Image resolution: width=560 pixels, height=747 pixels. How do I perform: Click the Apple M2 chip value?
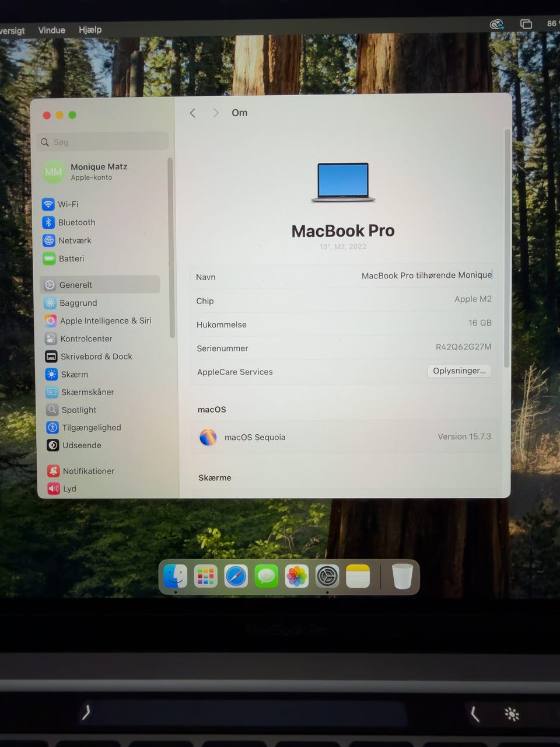click(x=473, y=299)
